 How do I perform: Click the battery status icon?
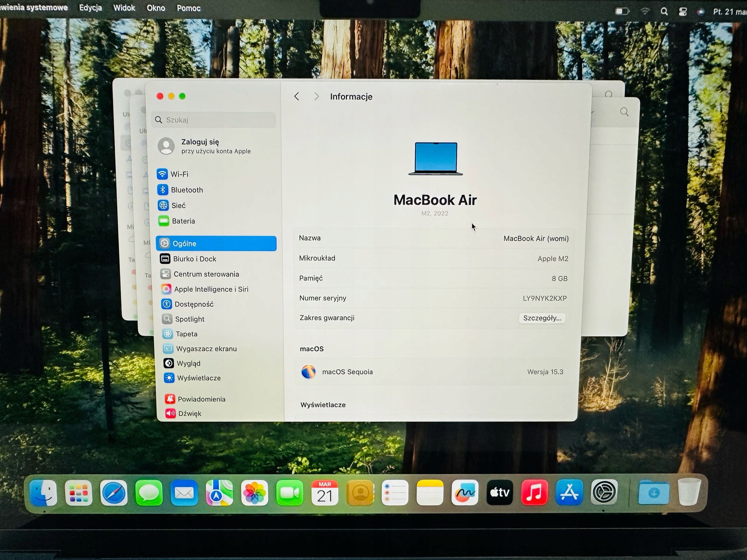pyautogui.click(x=623, y=11)
